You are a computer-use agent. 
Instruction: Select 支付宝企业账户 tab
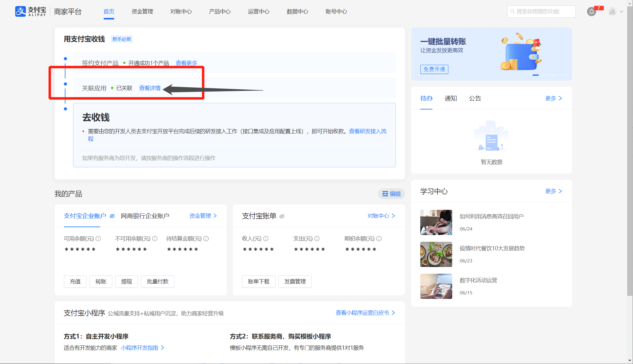[85, 216]
